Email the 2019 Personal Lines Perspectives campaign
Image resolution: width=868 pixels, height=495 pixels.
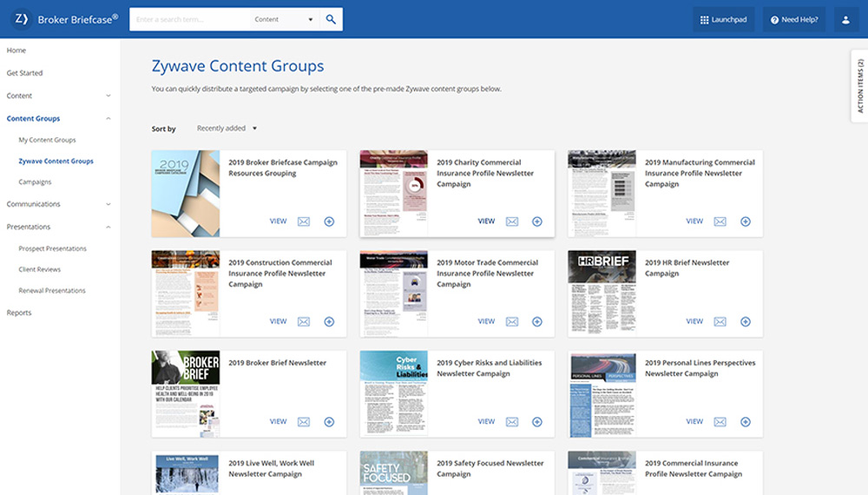click(x=720, y=422)
